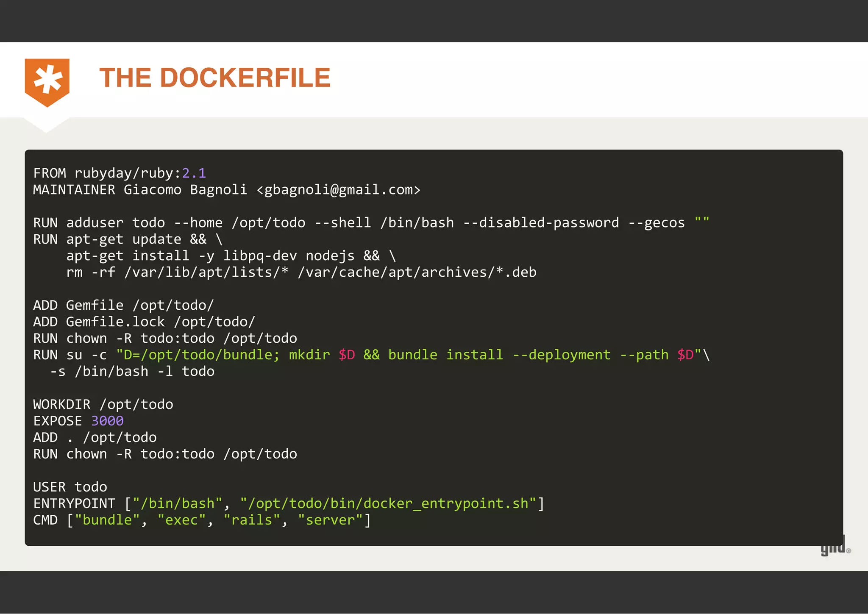Click the 'THE DOCKERFILE' slide title

[215, 78]
